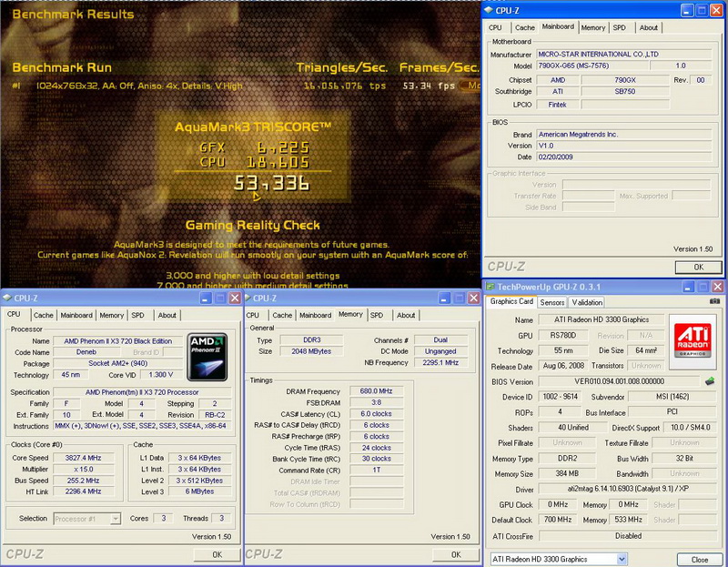
Task: Close the GPU-Z window via title bar
Action: [x=718, y=287]
